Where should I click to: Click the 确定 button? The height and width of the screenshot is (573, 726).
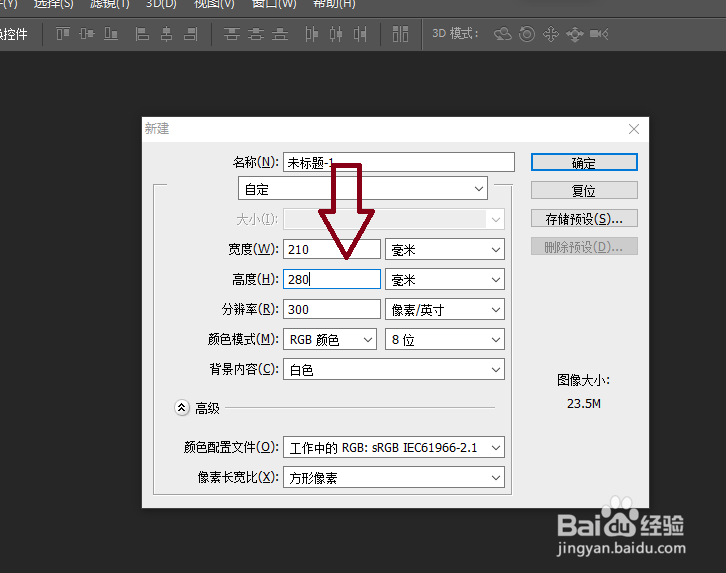pos(584,162)
